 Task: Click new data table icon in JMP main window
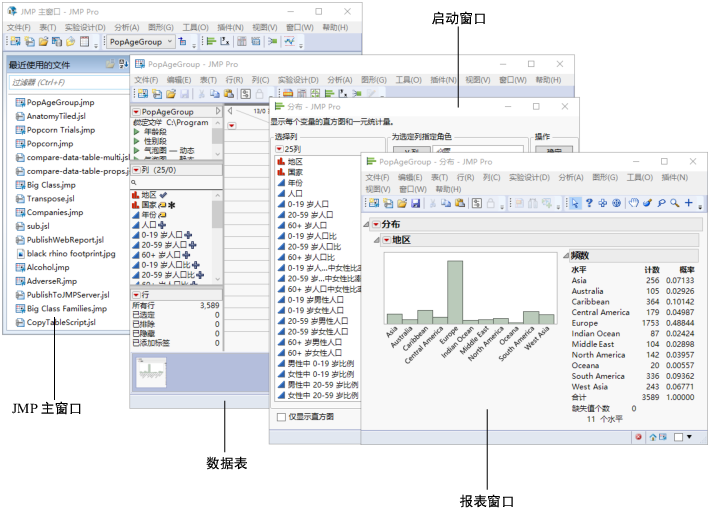coord(15,42)
